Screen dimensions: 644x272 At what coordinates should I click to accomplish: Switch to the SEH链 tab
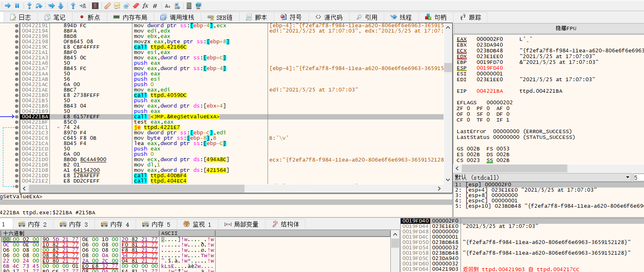coord(220,17)
